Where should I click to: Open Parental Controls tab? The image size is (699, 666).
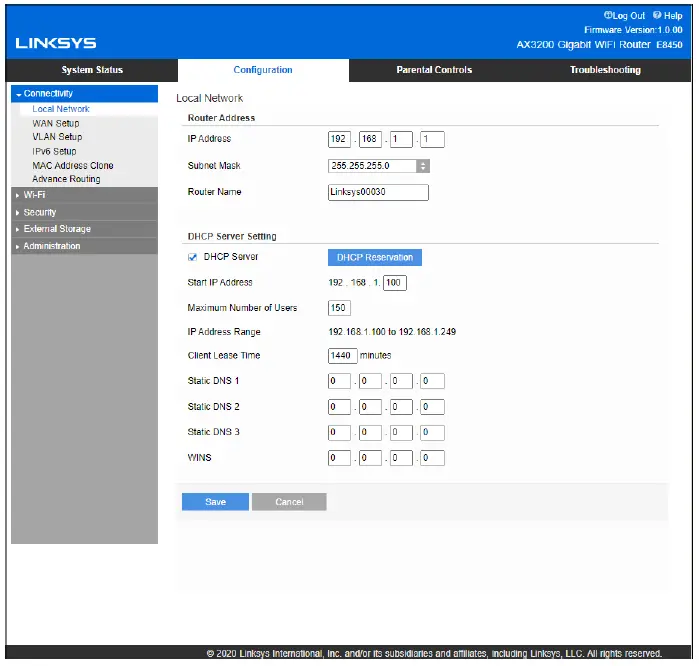434,70
